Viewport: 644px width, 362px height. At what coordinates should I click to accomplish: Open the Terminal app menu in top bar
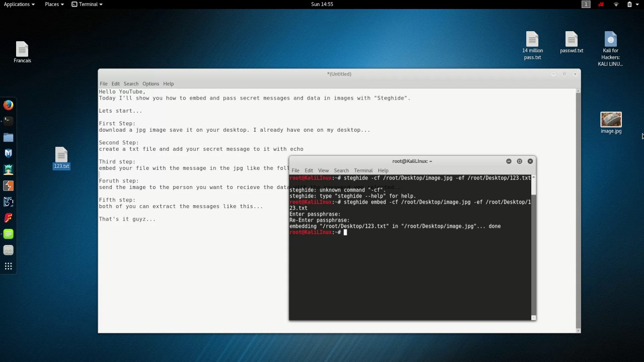click(x=87, y=4)
